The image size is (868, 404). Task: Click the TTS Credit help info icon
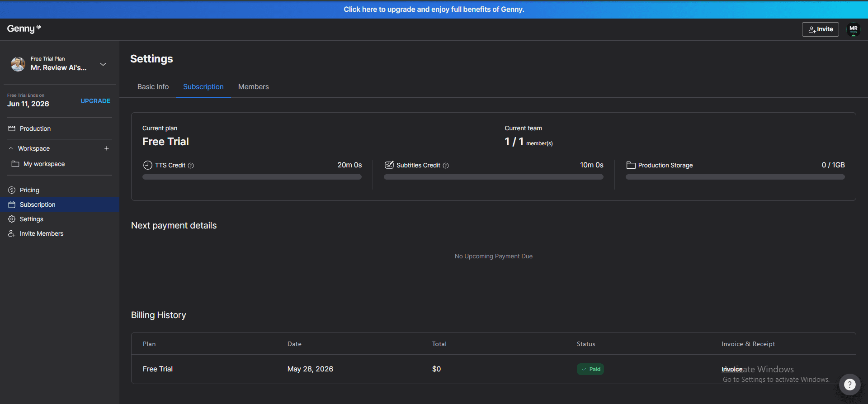[x=191, y=166]
